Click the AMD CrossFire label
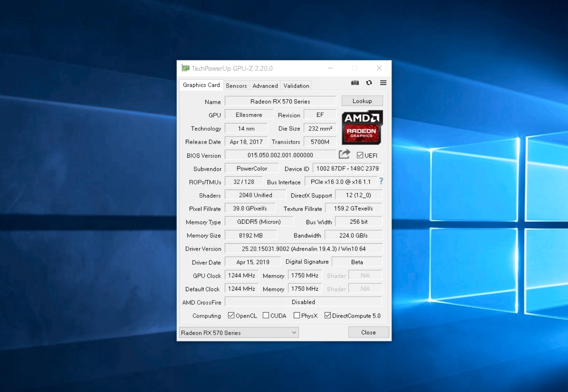The width and height of the screenshot is (568, 392). point(202,302)
